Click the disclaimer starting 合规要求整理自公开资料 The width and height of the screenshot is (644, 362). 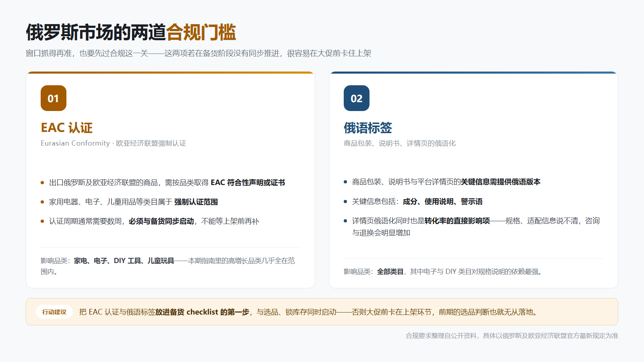512,335
